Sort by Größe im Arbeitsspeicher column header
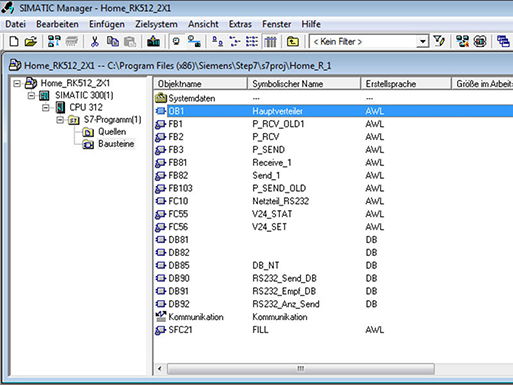Screen dimensions: 513x385 point(482,83)
